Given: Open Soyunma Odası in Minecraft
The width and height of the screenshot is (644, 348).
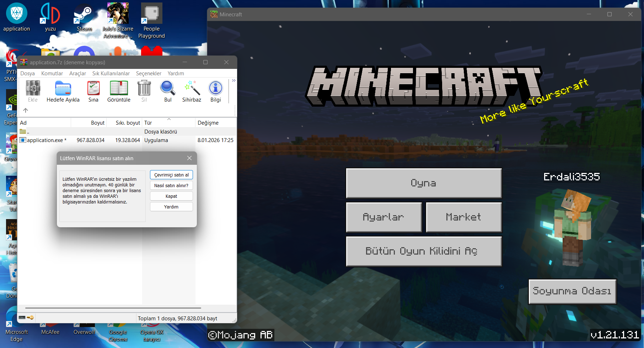Looking at the screenshot, I should (x=572, y=291).
